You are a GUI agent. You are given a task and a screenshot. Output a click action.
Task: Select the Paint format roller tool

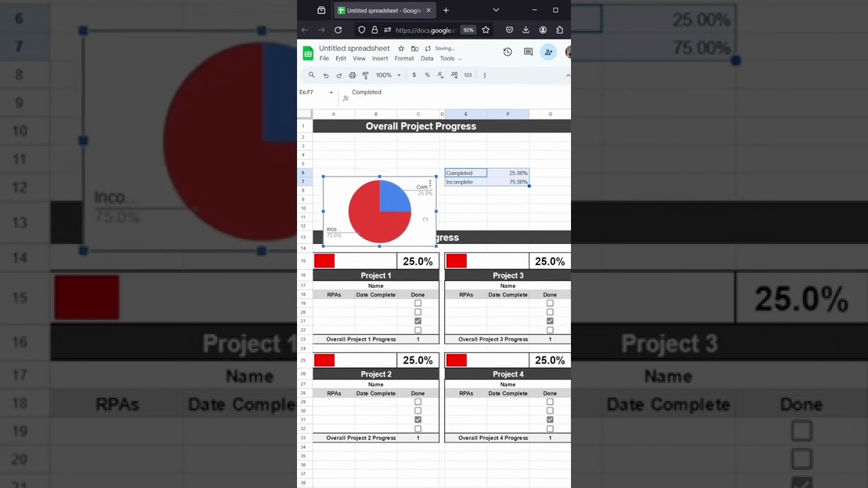point(366,75)
